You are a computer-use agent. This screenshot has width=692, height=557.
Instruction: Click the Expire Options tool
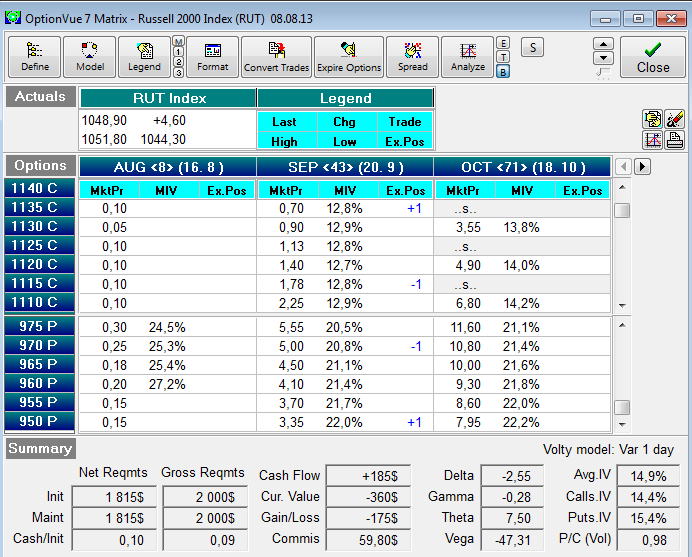pyautogui.click(x=349, y=57)
